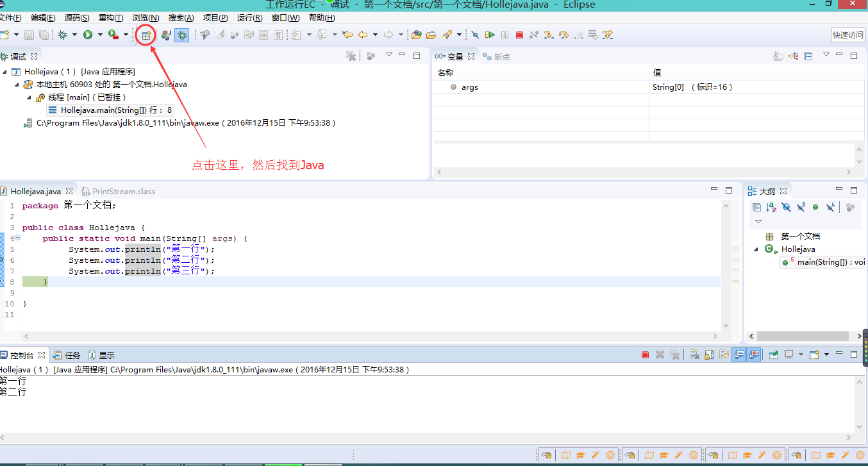This screenshot has height=466, width=868.
Task: Click the main method fold toggle
Action: [x=17, y=238]
